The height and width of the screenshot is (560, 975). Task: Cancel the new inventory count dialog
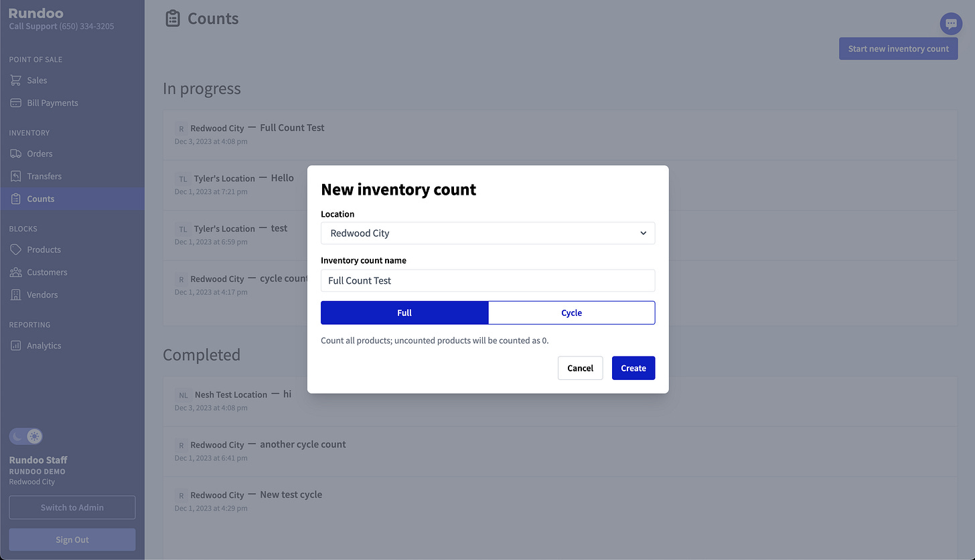click(x=580, y=368)
